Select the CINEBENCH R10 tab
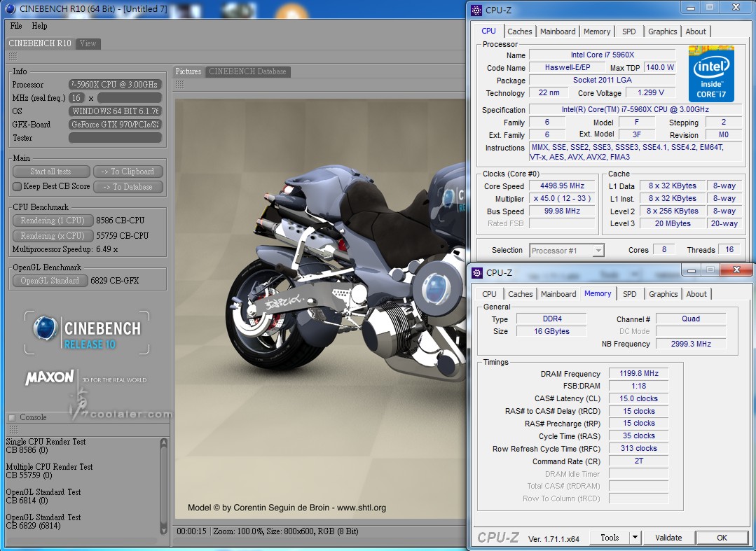756x551 pixels. pyautogui.click(x=39, y=43)
